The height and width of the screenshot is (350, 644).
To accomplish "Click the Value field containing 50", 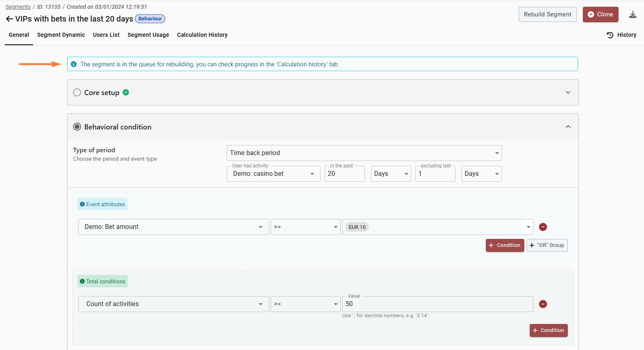I will 438,304.
